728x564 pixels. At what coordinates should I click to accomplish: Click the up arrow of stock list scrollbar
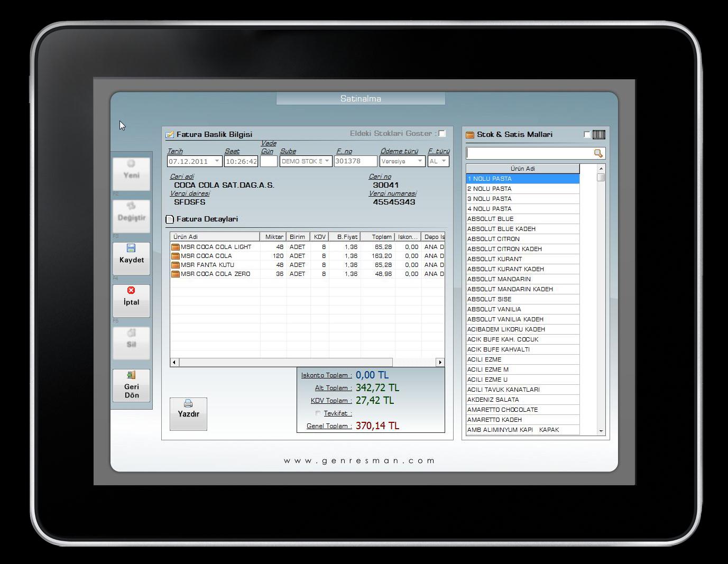601,168
